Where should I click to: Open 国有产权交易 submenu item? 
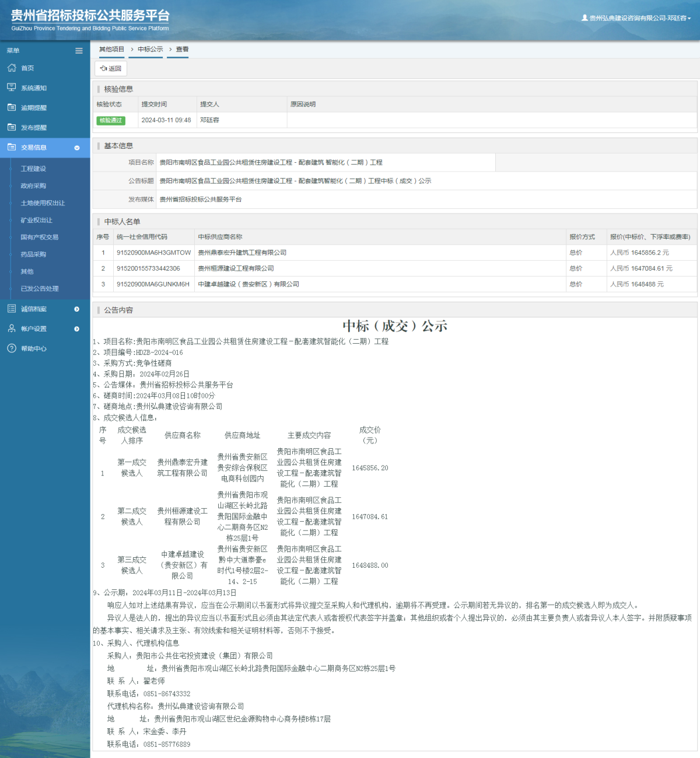click(39, 237)
